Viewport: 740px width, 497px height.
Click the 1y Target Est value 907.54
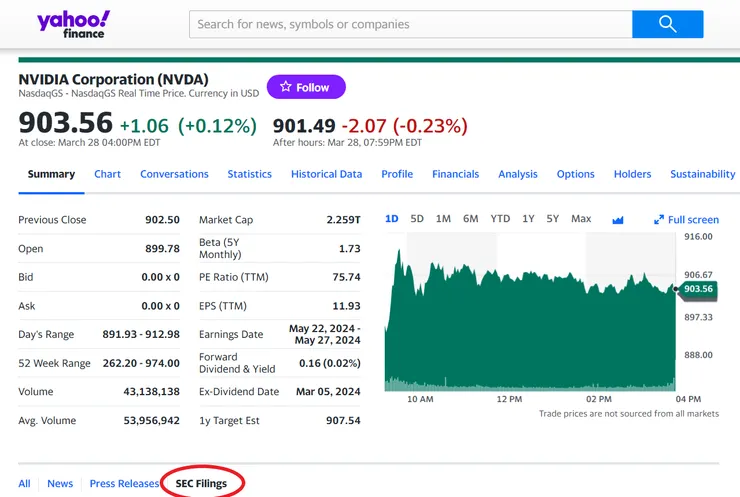click(343, 421)
